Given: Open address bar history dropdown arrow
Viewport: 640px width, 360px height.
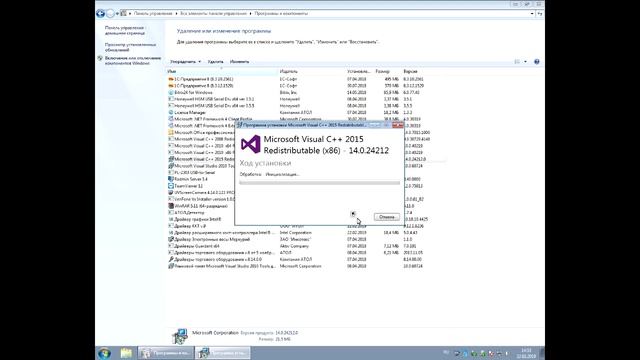Looking at the screenshot, I should [532, 13].
